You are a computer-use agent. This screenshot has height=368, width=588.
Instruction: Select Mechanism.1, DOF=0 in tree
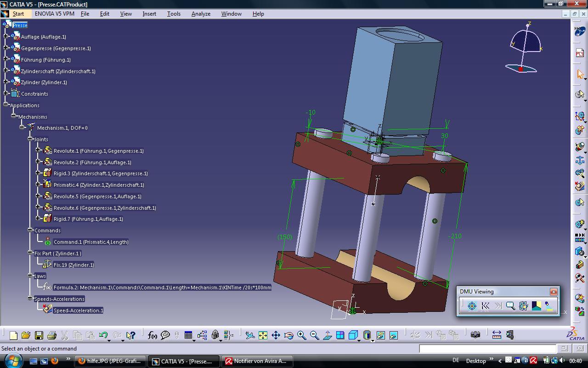62,128
